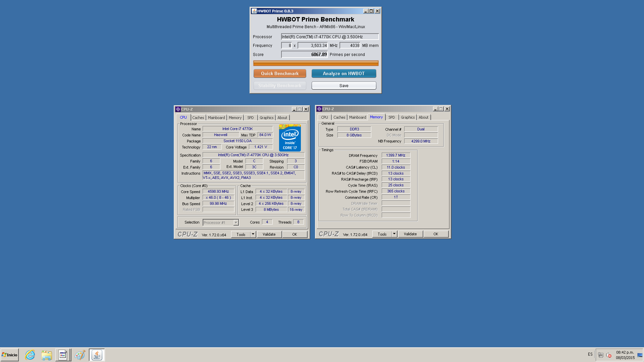Click the NB Frequency value 4299.0 MHz
The width and height of the screenshot is (644, 362).
tap(421, 141)
